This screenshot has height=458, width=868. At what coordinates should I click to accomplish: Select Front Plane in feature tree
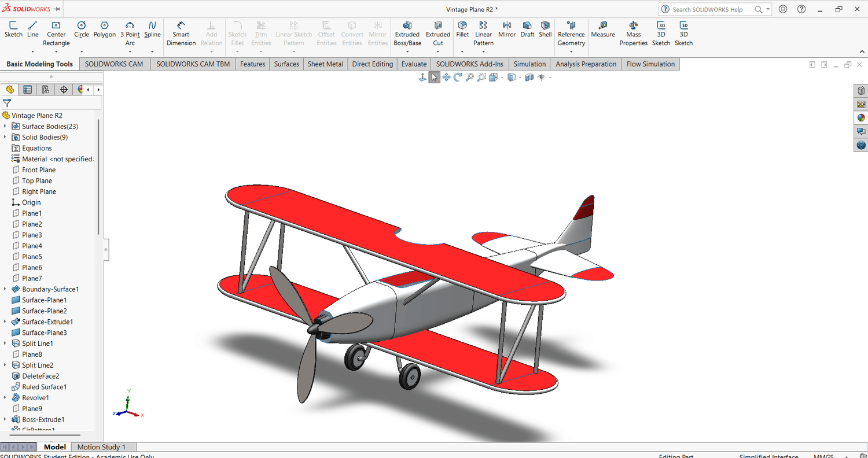coord(39,170)
